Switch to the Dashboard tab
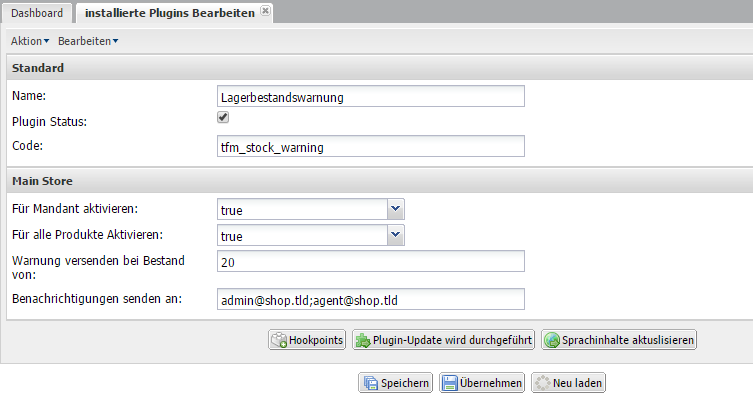This screenshot has height=414, width=753. coord(36,13)
